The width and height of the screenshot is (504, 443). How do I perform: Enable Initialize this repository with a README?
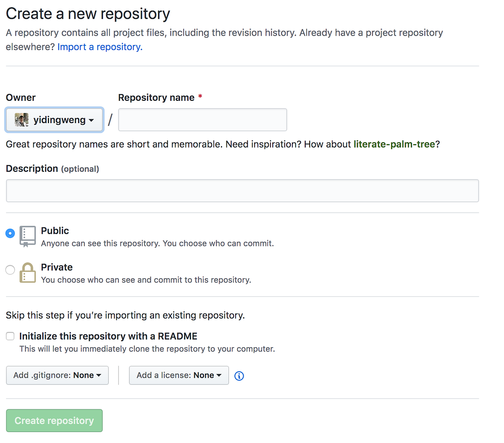(x=10, y=336)
